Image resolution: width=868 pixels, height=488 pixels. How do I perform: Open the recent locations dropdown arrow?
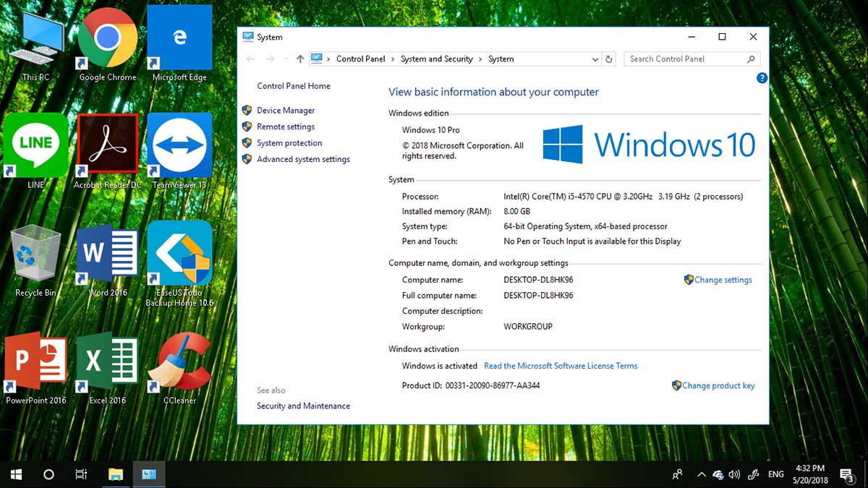[x=286, y=59]
